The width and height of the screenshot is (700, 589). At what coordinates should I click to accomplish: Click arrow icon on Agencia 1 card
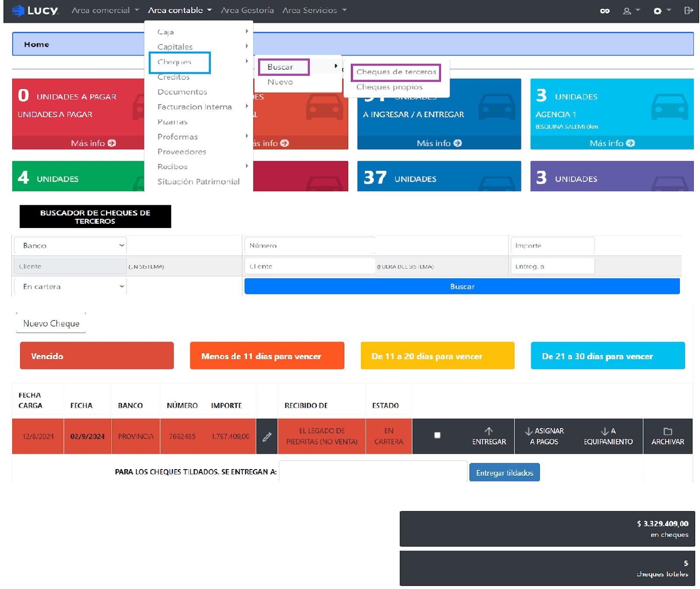pyautogui.click(x=630, y=143)
